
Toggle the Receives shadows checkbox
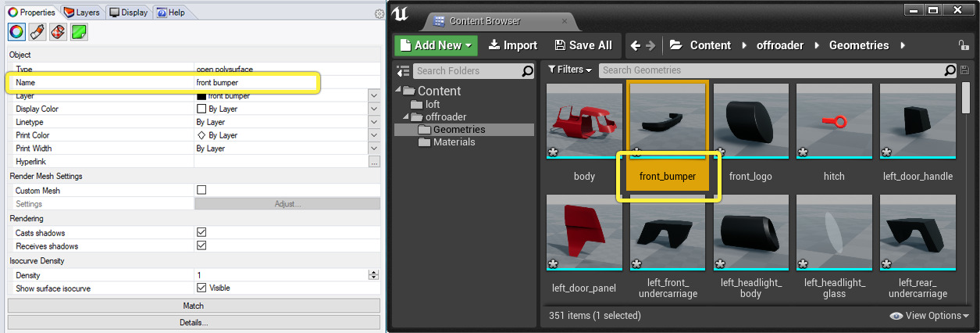tap(201, 246)
